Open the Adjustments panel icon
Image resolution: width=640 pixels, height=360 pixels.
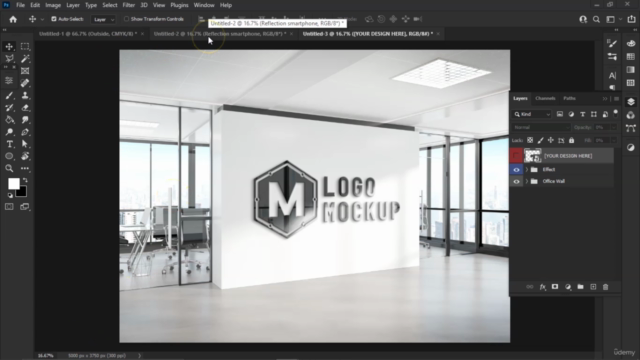point(631,148)
